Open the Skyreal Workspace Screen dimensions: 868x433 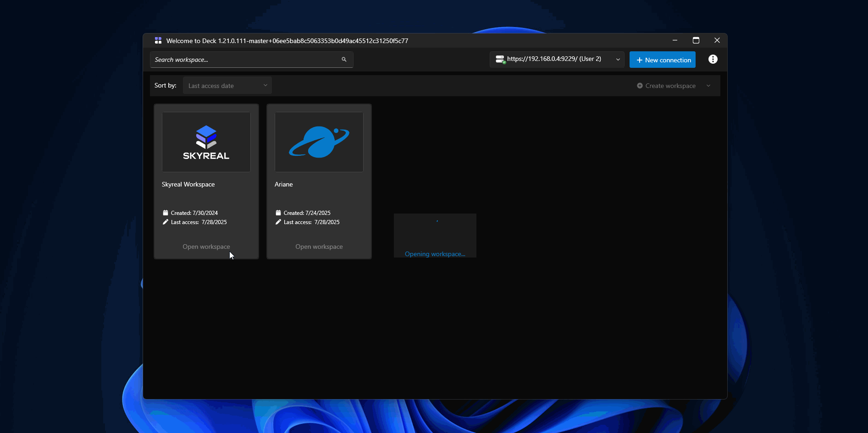coord(206,247)
